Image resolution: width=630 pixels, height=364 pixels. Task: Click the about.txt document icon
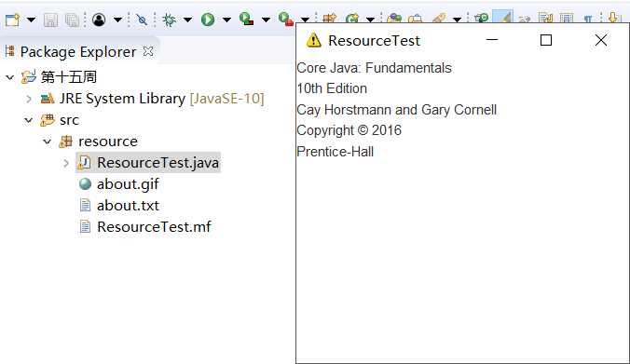tap(85, 205)
